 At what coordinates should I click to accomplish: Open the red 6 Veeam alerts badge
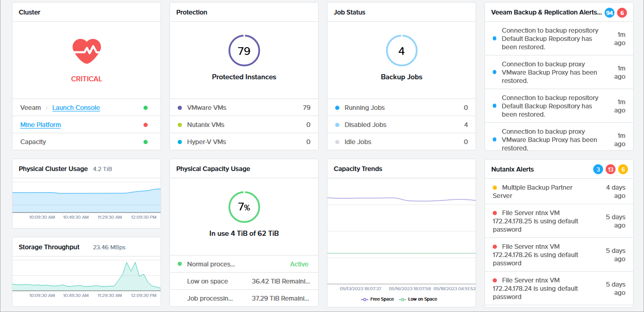[622, 12]
